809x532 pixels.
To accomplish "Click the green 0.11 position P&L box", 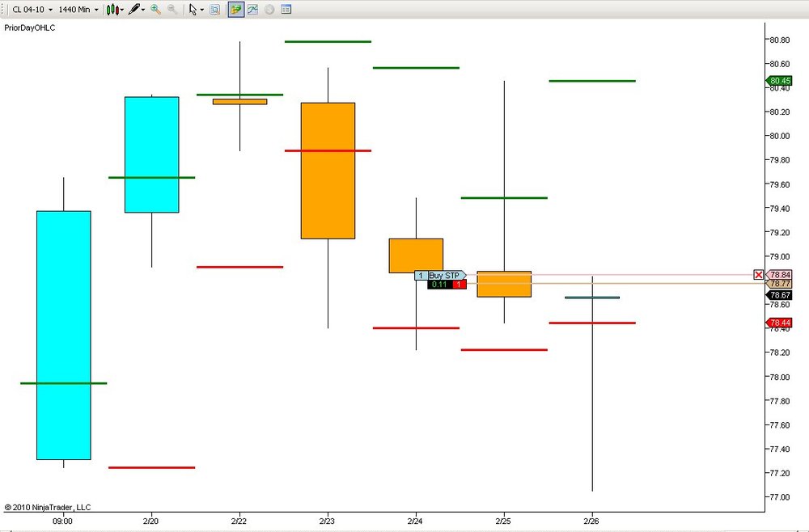I will pyautogui.click(x=439, y=285).
